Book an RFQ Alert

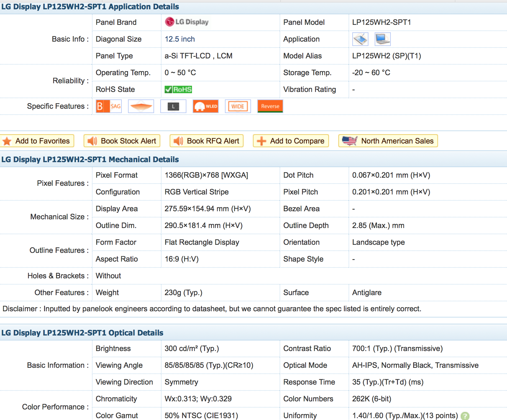(x=207, y=141)
